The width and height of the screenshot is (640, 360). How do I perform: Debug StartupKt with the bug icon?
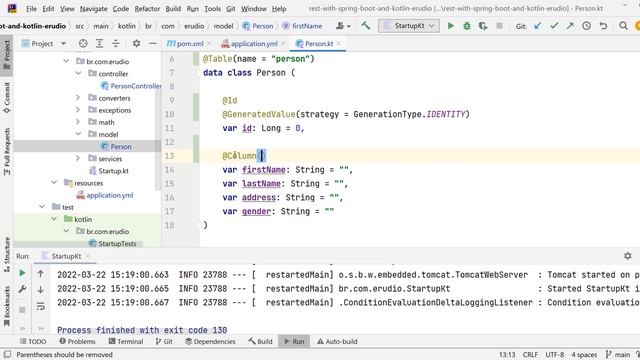(x=467, y=26)
